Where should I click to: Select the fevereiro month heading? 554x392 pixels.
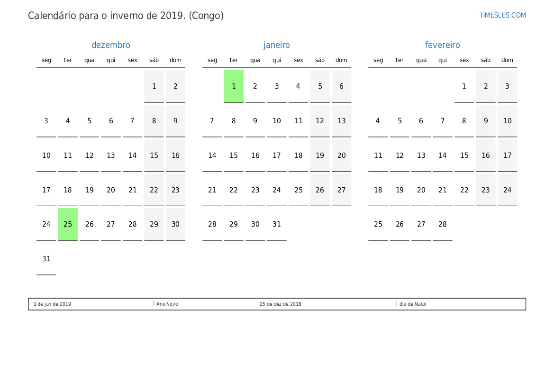pos(442,45)
